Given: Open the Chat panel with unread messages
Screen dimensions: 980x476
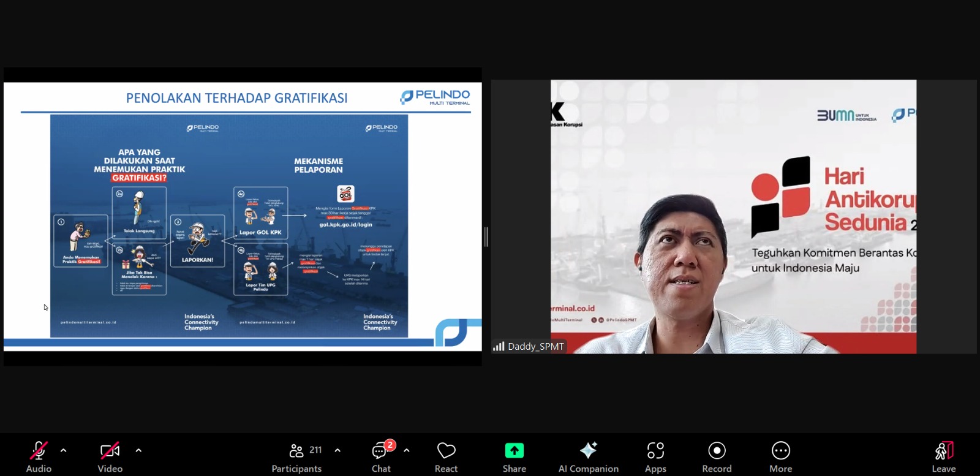Looking at the screenshot, I should pyautogui.click(x=380, y=451).
